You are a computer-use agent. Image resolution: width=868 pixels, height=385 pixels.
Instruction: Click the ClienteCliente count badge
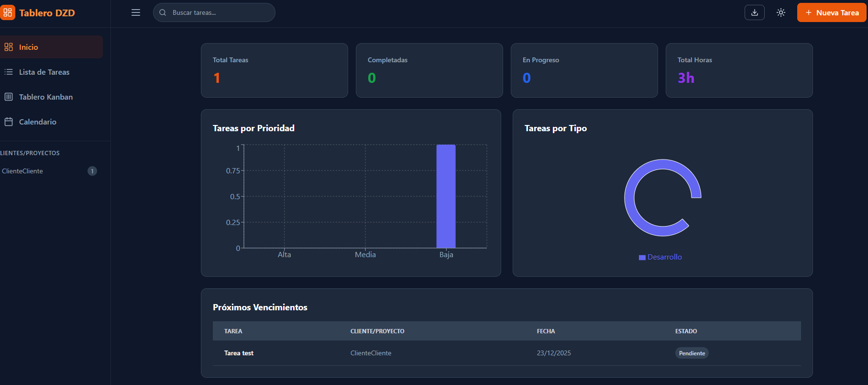(92, 171)
